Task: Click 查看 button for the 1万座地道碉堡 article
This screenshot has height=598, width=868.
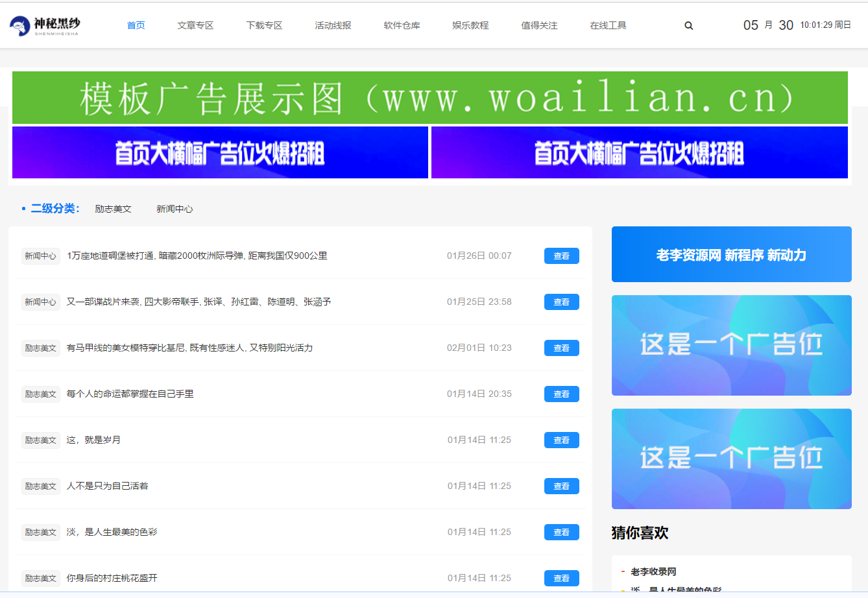Action: coord(561,256)
